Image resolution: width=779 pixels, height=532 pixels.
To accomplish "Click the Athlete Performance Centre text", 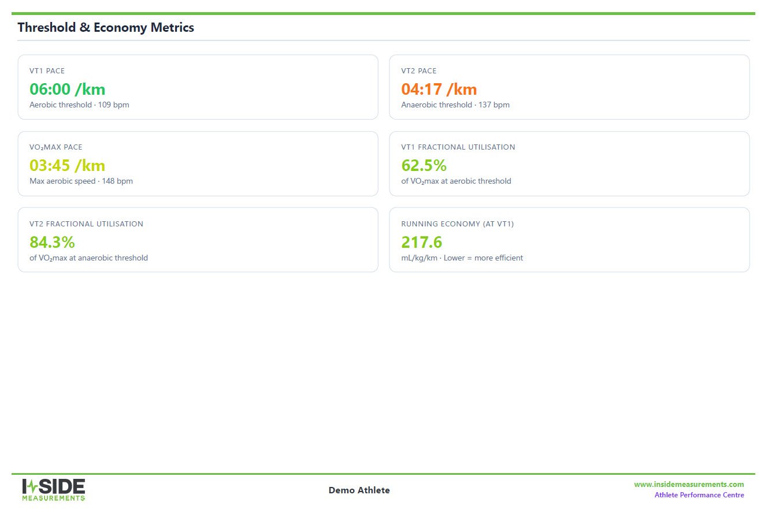I will (x=699, y=495).
